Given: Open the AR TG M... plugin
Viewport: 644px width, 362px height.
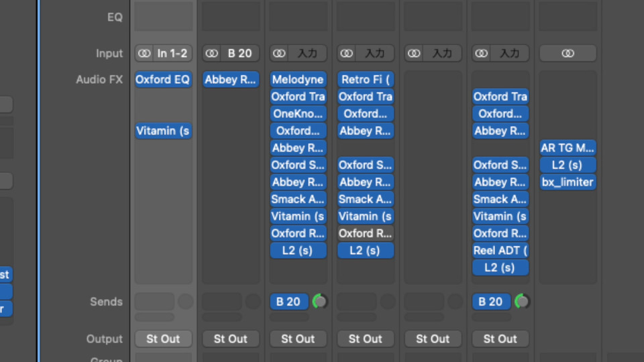Looking at the screenshot, I should point(568,147).
